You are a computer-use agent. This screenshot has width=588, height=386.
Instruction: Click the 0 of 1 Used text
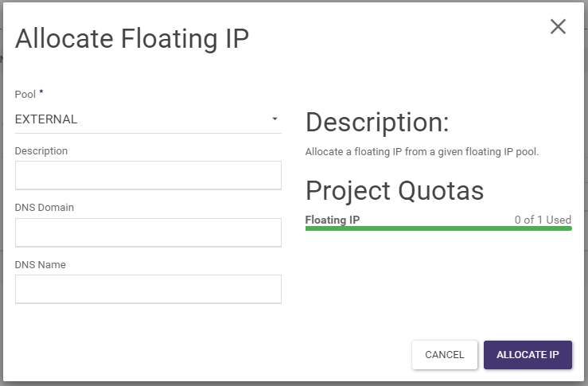(x=543, y=220)
